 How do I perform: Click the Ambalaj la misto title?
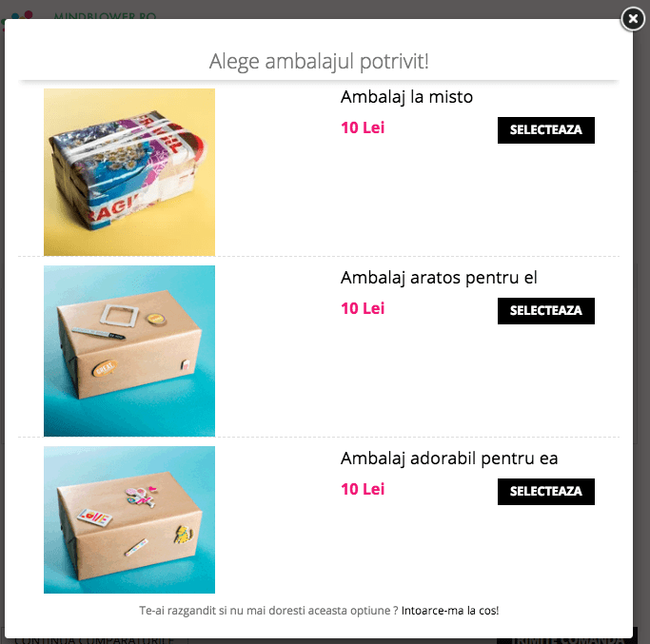tap(406, 97)
